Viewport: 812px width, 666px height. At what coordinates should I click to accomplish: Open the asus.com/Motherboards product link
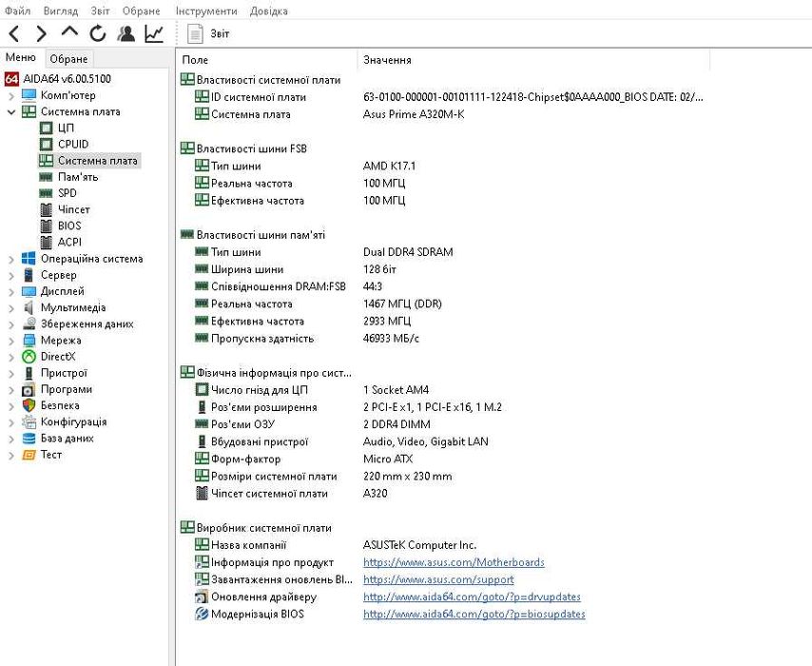(454, 562)
